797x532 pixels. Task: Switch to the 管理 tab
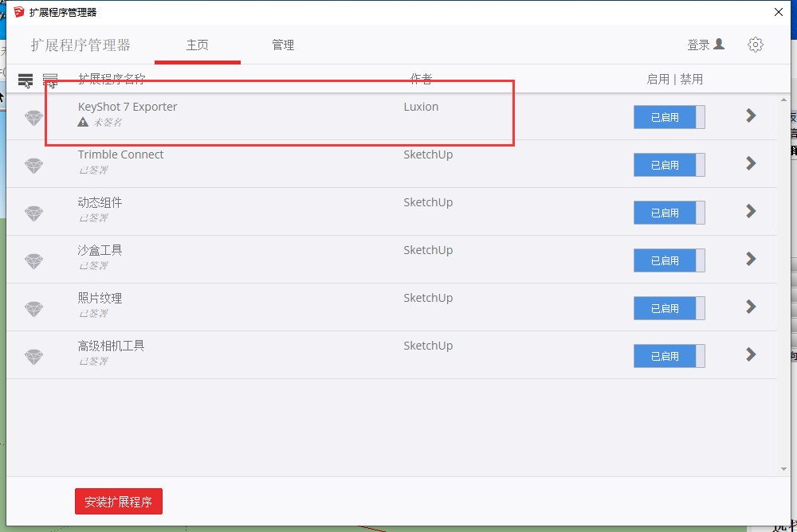click(283, 45)
